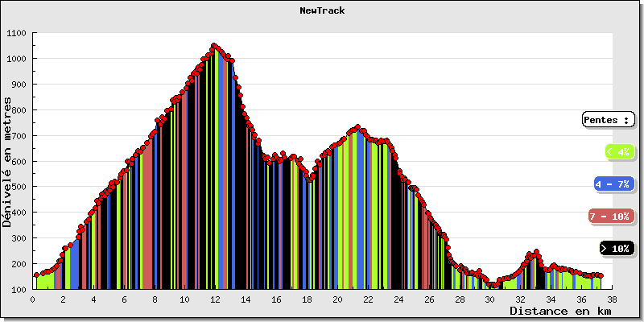This screenshot has width=644, height=322.
Task: Select the black '> 10%' slope legend swatch
Action: [617, 249]
